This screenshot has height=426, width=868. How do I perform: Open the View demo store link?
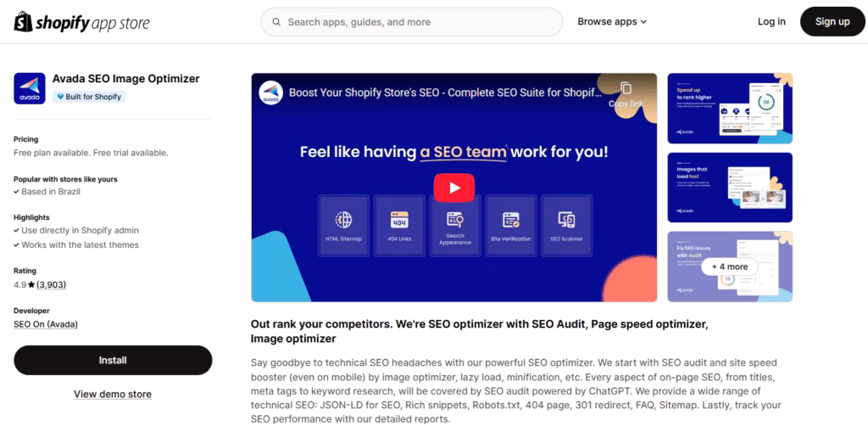[113, 394]
